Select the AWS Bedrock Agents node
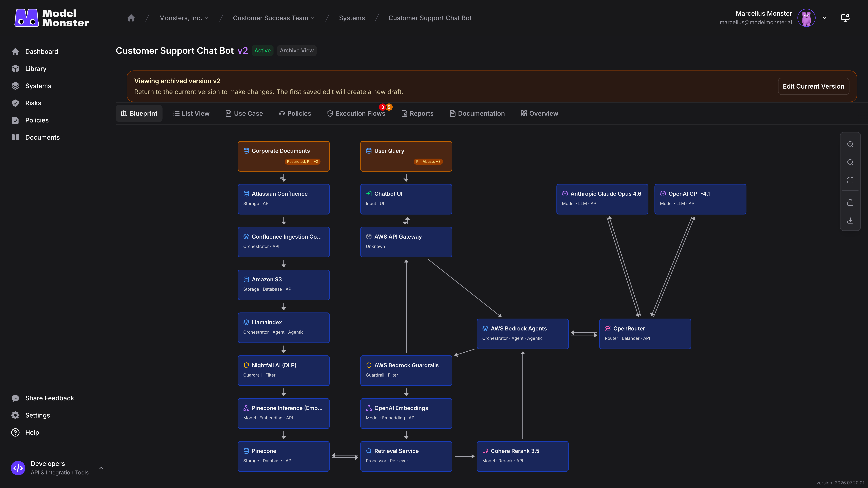The height and width of the screenshot is (488, 868). (x=523, y=334)
